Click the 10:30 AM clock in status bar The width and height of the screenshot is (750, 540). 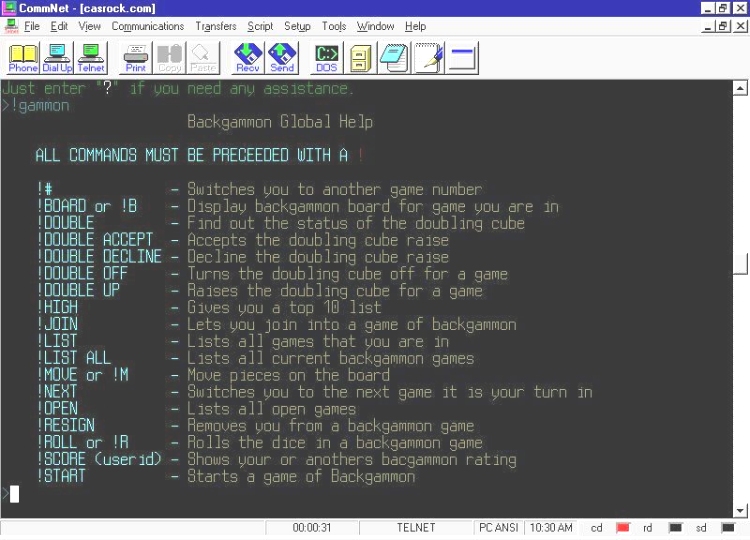[x=551, y=528]
